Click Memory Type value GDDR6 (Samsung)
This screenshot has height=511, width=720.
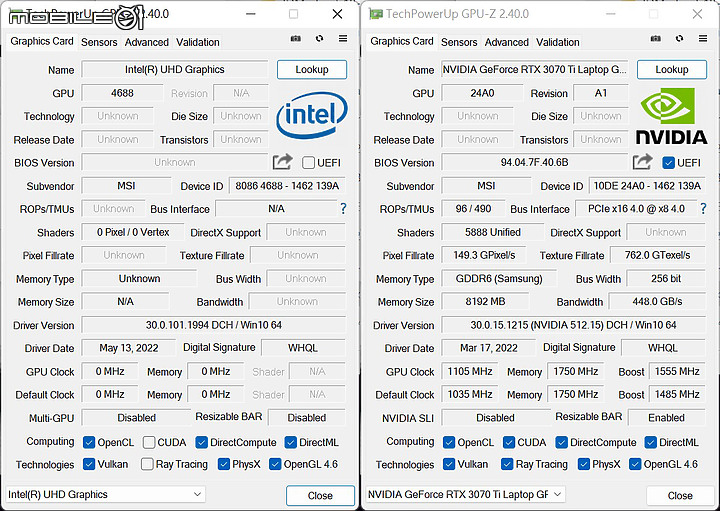click(499, 279)
